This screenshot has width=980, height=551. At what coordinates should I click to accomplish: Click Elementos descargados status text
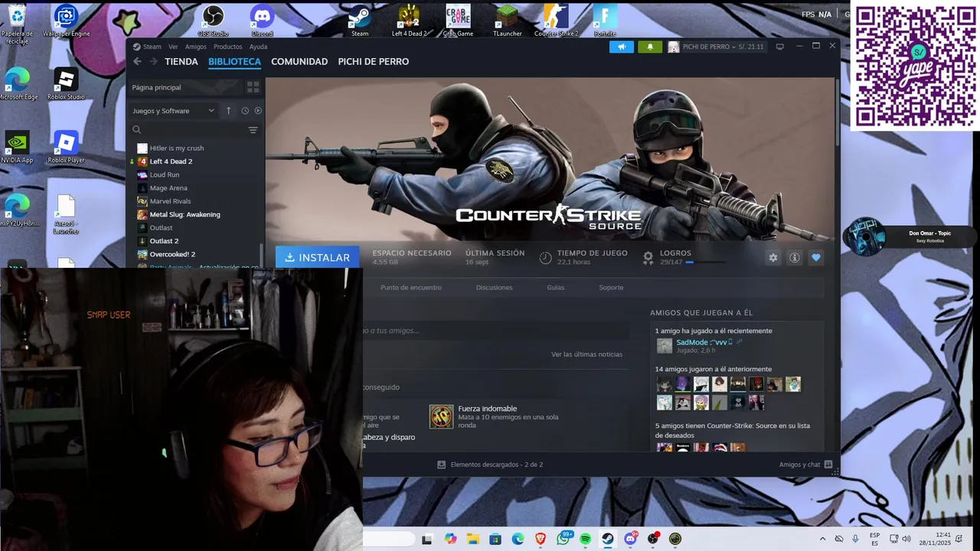pyautogui.click(x=497, y=465)
